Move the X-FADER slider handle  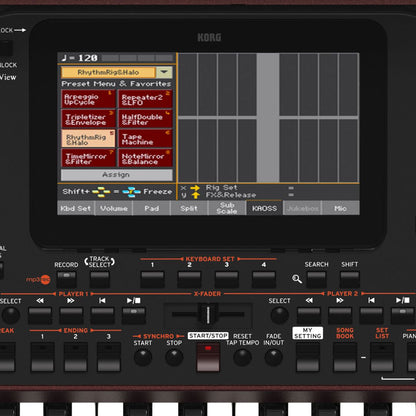(208, 314)
